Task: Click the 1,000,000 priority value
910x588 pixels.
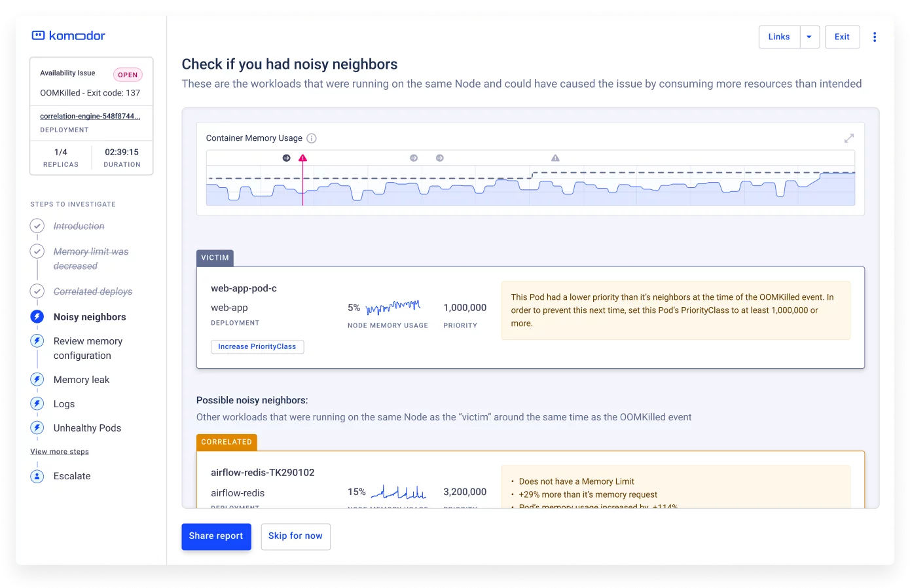Action: [465, 308]
